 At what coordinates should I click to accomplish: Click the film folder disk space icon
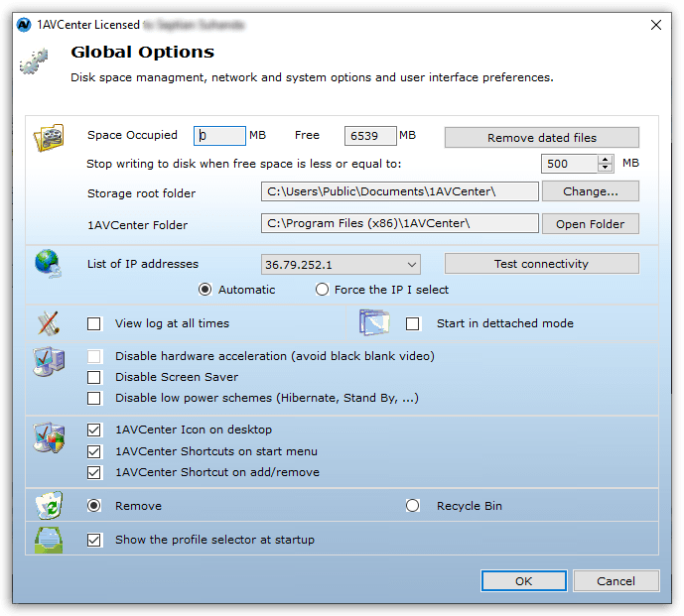(x=49, y=138)
